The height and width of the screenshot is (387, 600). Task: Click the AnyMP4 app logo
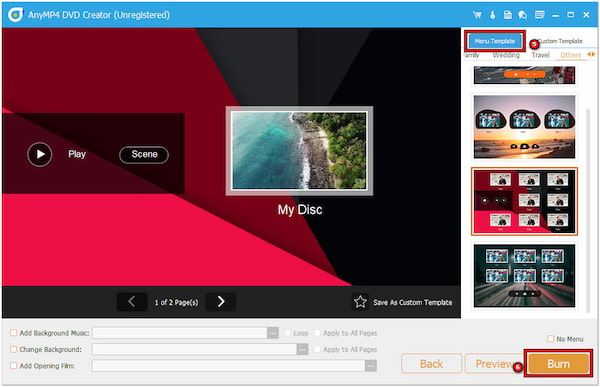point(15,15)
